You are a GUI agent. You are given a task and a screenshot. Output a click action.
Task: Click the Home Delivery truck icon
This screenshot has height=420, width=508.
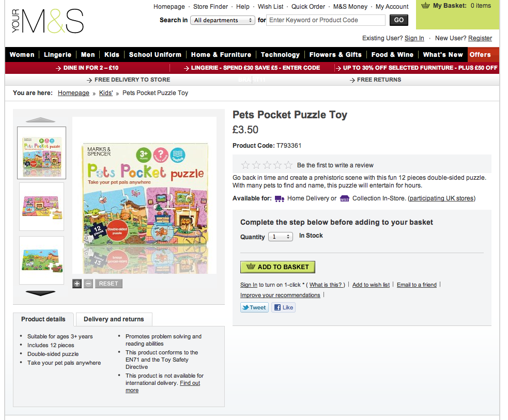pyautogui.click(x=279, y=198)
